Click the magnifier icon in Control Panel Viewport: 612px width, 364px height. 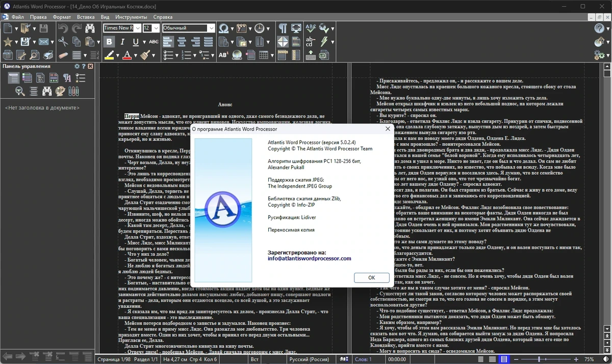pos(20,91)
